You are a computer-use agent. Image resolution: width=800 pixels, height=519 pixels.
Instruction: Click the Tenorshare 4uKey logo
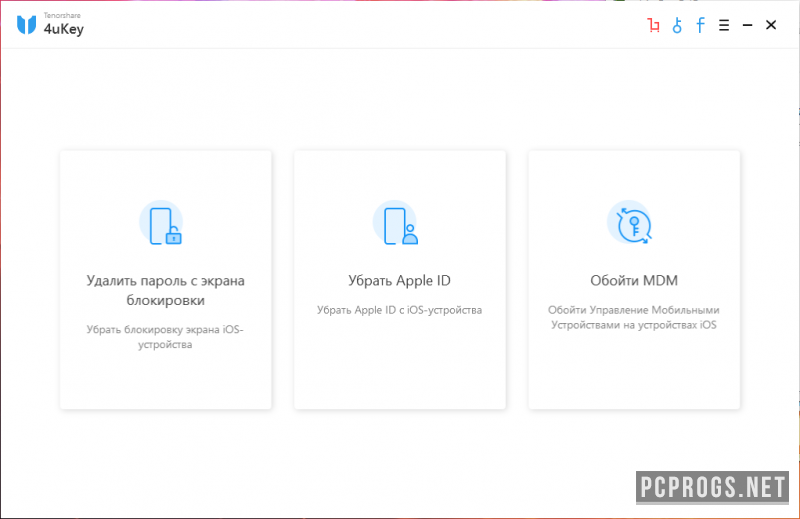[x=27, y=25]
